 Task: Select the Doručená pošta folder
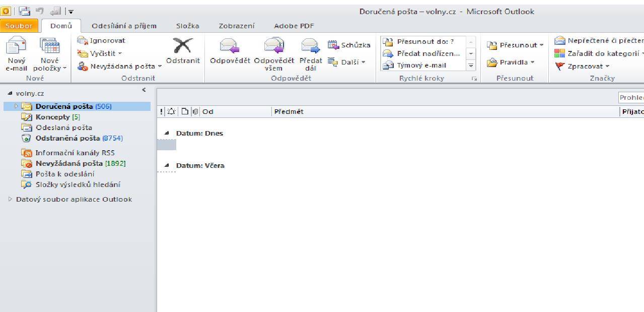tap(77, 106)
